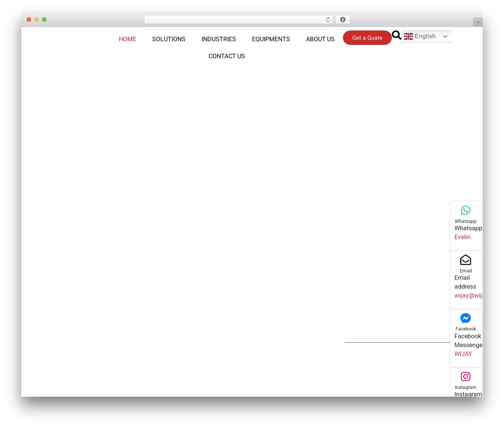Click the Instagram icon

pyautogui.click(x=465, y=377)
